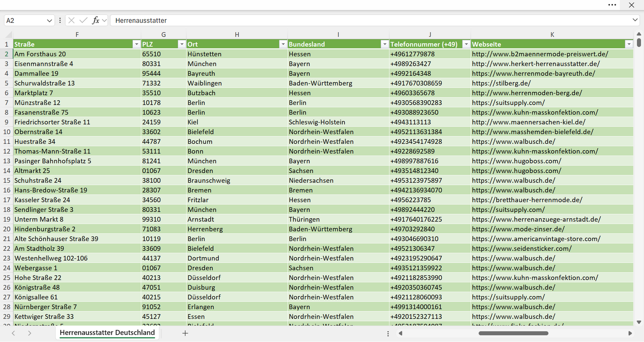This screenshot has height=342, width=644.
Task: Open the three-dots more options menu
Action: pyautogui.click(x=612, y=5)
